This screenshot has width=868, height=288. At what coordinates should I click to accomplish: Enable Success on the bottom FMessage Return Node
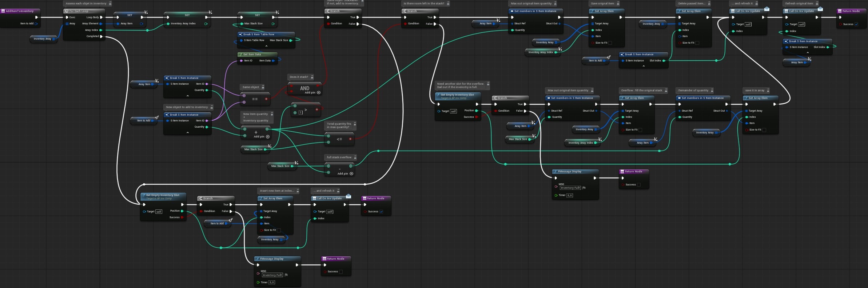coord(341,272)
